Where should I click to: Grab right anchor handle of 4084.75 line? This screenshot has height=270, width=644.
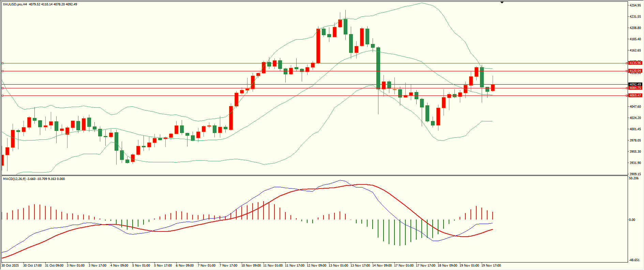point(627,88)
